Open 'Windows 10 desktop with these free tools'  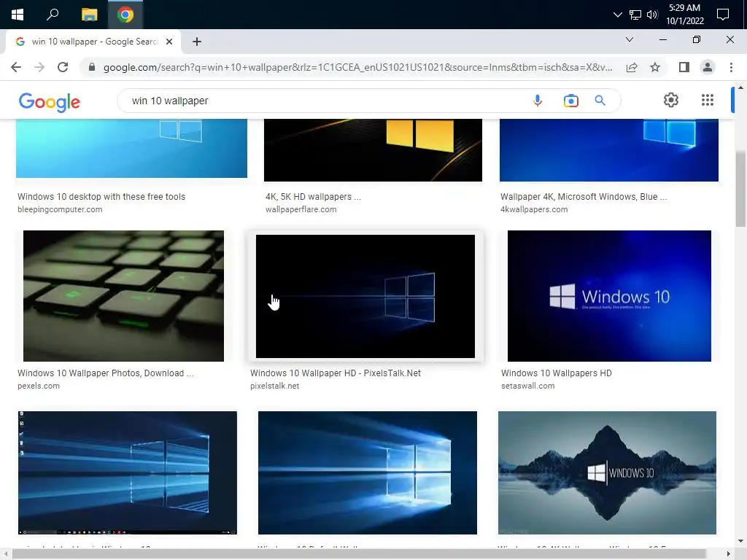coord(101,197)
